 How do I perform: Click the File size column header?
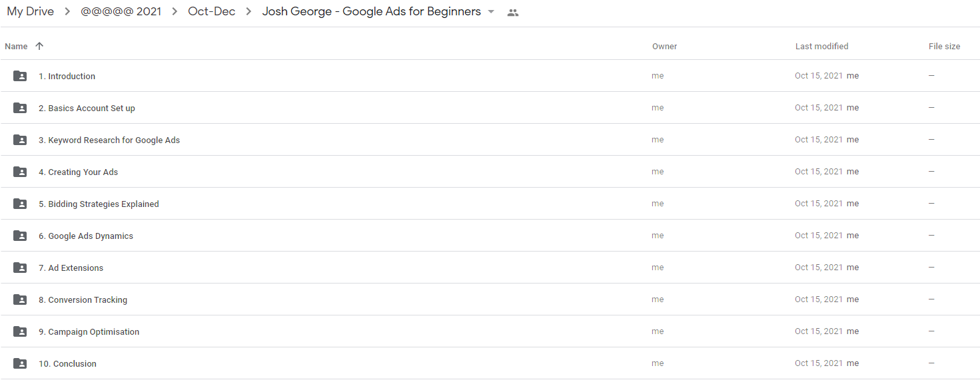pos(944,47)
